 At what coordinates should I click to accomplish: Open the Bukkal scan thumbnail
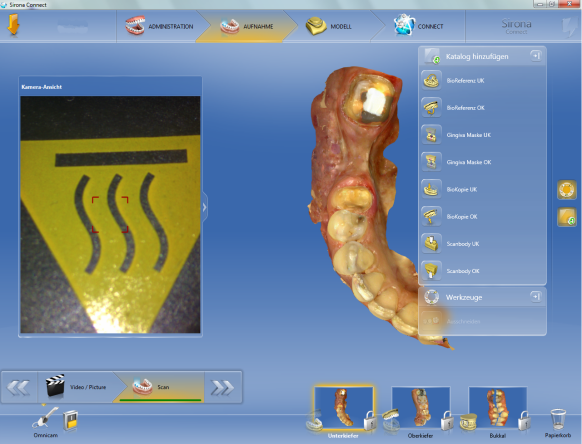[498, 408]
